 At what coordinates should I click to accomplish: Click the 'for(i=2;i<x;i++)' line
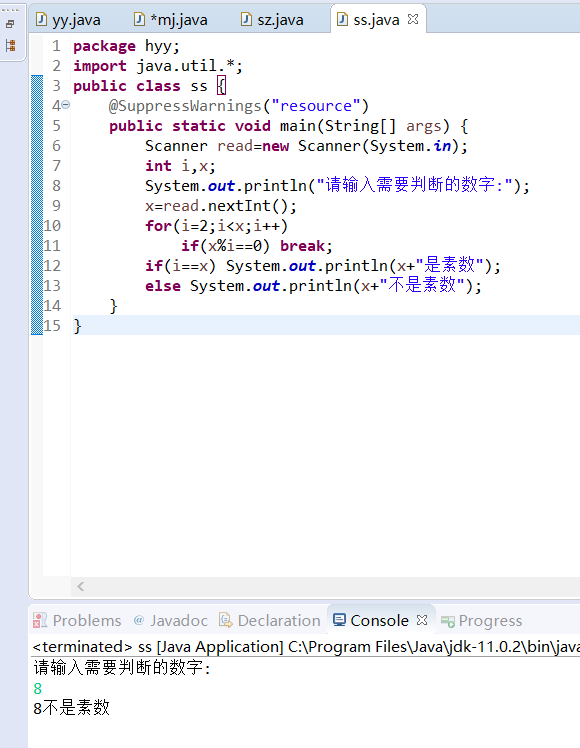click(x=217, y=226)
